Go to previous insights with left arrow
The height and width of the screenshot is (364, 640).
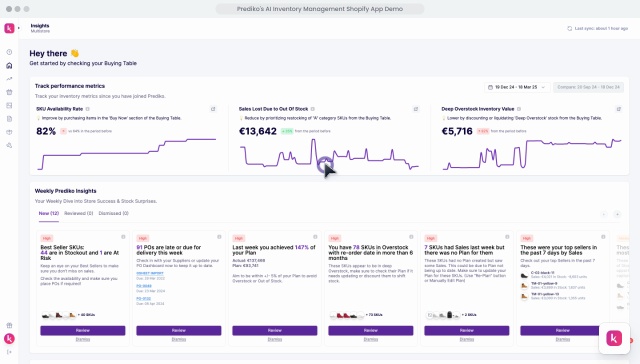pos(604,214)
